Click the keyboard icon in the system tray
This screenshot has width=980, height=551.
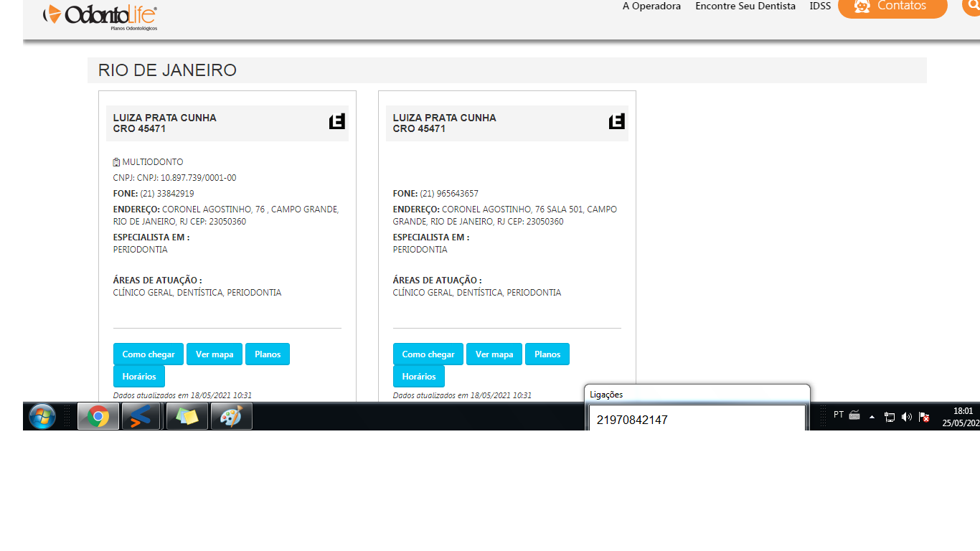point(854,415)
